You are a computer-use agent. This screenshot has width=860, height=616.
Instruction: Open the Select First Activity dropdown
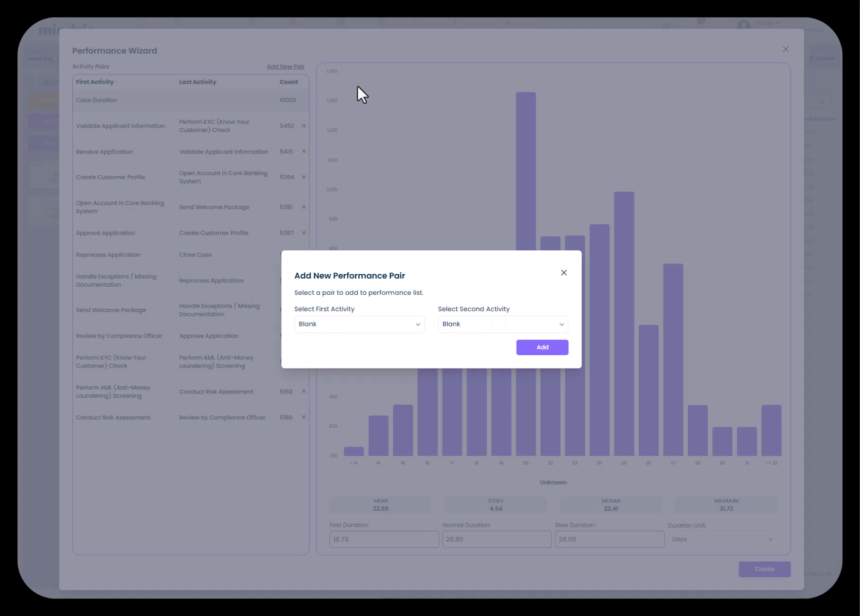[359, 324]
